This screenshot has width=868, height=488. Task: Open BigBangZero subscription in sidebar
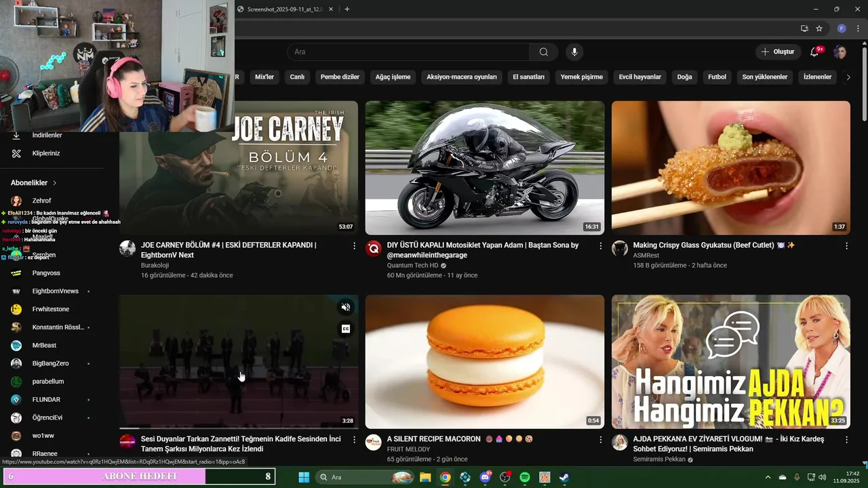click(x=52, y=363)
